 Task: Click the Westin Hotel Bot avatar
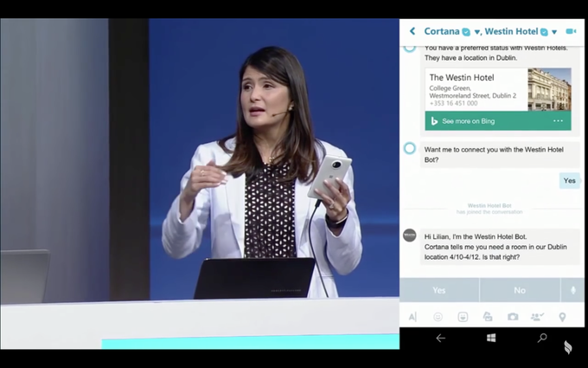410,235
